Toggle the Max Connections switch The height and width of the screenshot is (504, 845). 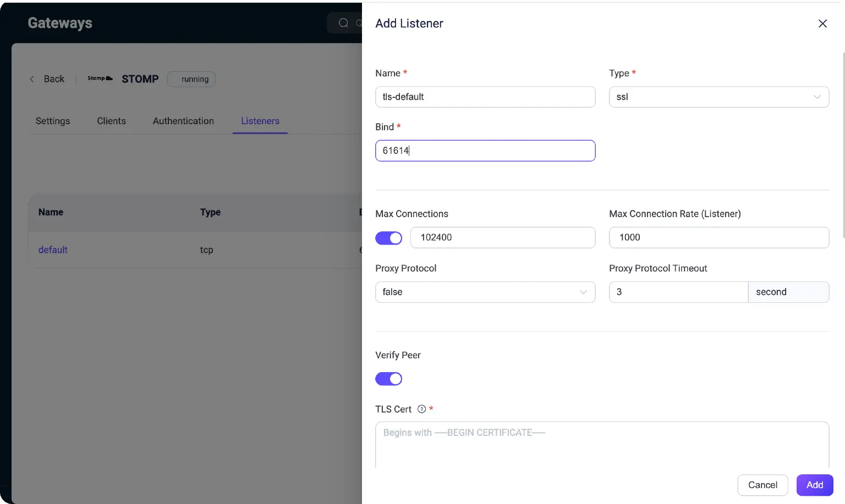pyautogui.click(x=388, y=238)
